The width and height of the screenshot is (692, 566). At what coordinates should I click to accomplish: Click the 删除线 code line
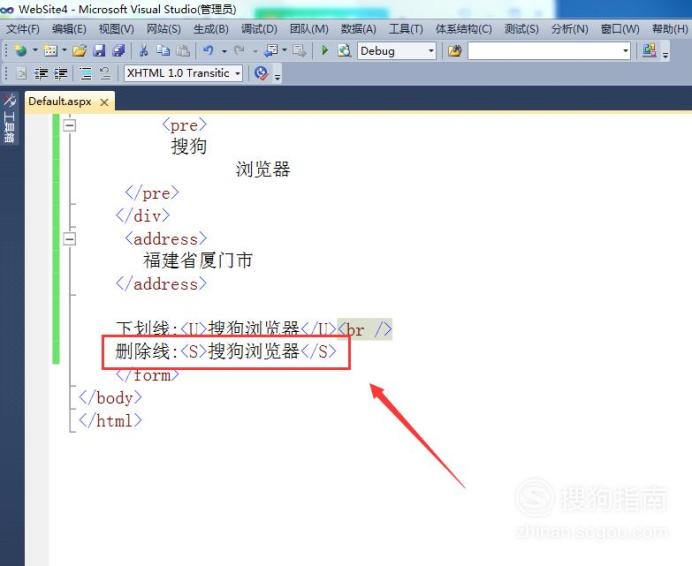226,352
